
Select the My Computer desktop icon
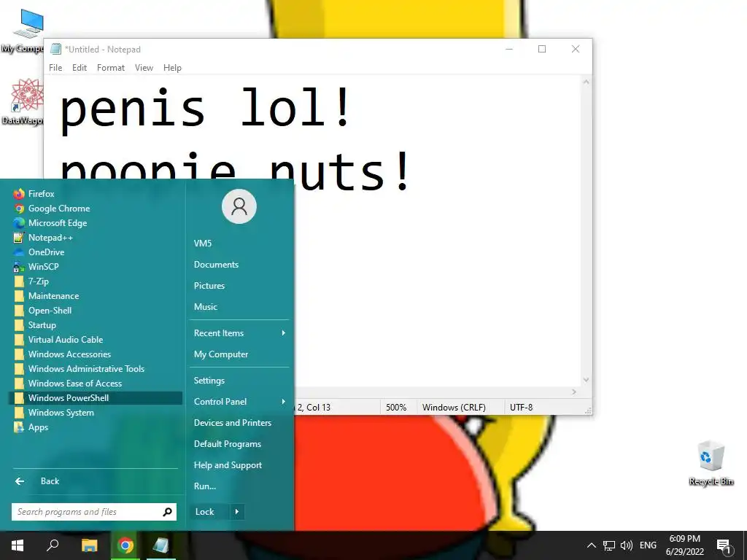tap(23, 31)
